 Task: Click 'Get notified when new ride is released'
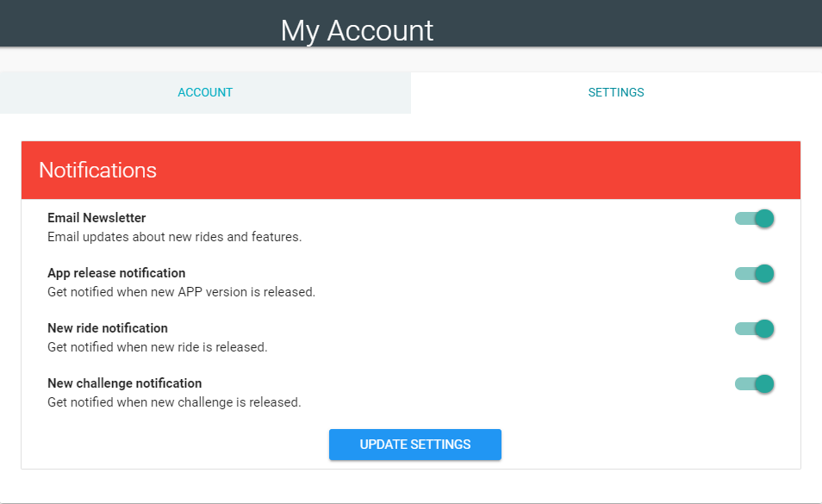[158, 347]
